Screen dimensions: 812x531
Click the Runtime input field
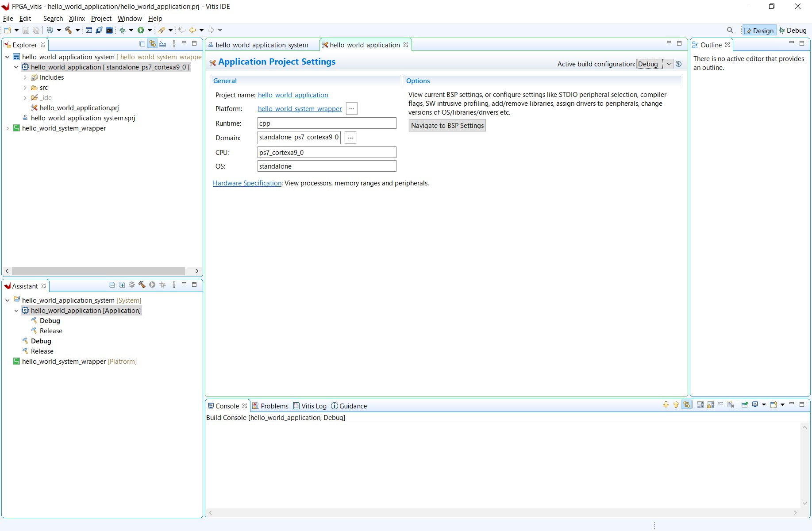point(327,123)
